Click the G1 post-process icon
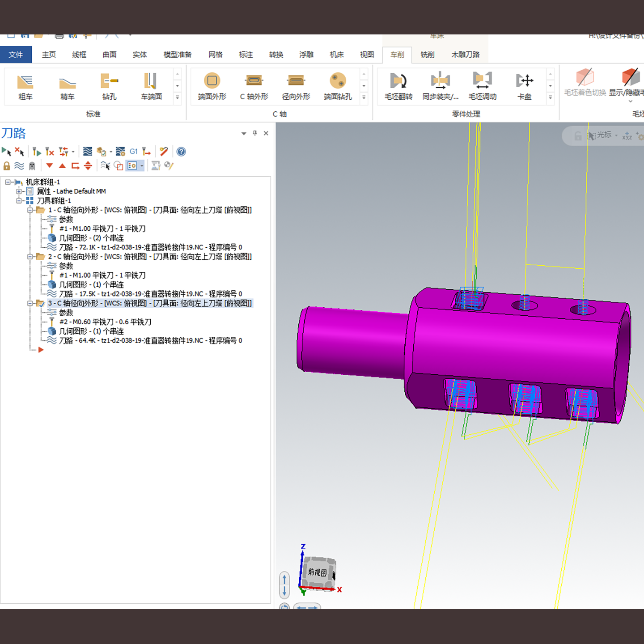This screenshot has width=644, height=644. (134, 152)
